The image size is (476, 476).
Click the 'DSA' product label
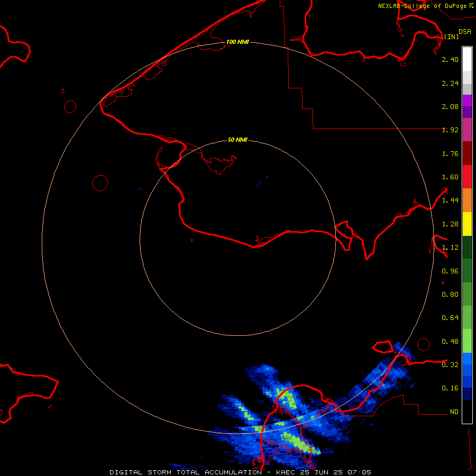click(x=465, y=32)
